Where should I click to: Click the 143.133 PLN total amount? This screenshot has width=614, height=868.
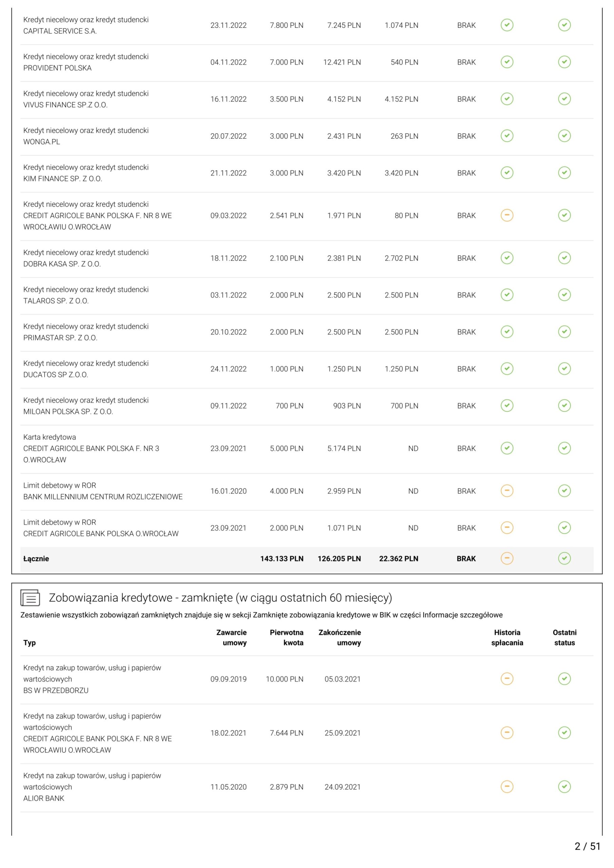[x=282, y=559]
